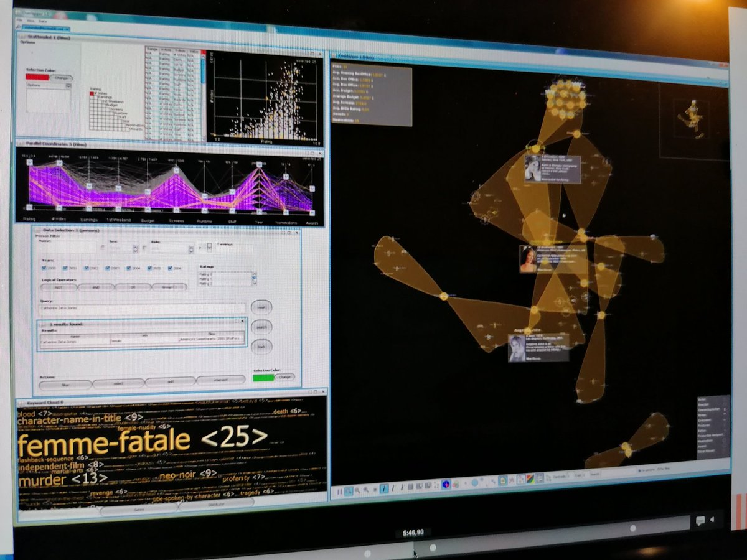Viewport: 747px width, 560px height.
Task: Click the NOT logical operator button
Action: click(x=59, y=287)
